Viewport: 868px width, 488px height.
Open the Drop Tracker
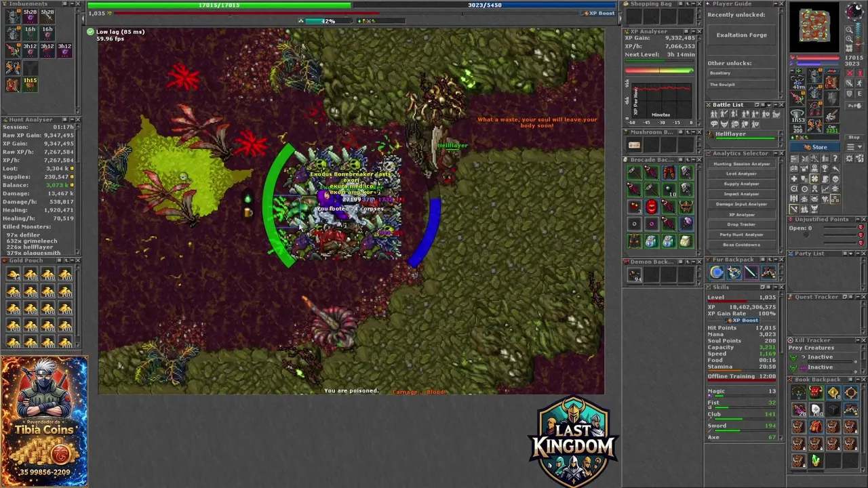tap(741, 224)
